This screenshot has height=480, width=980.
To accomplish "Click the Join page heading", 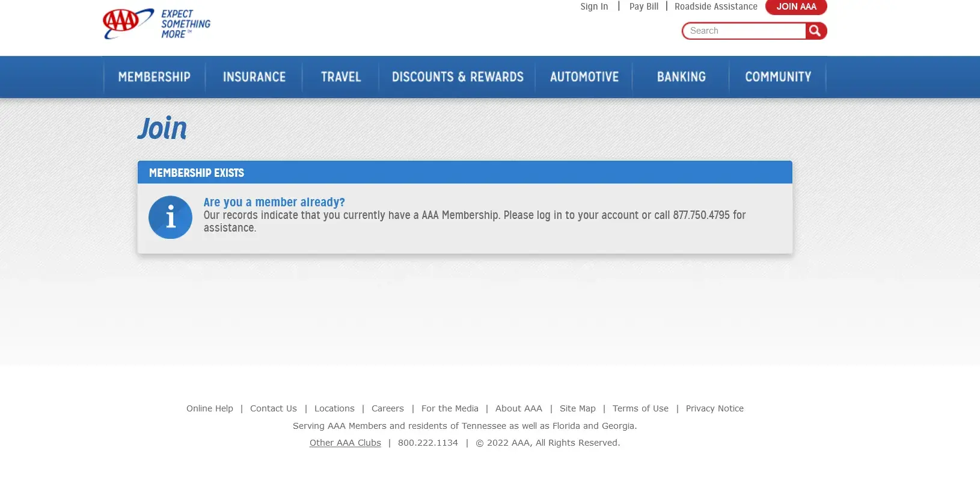I will click(x=162, y=129).
